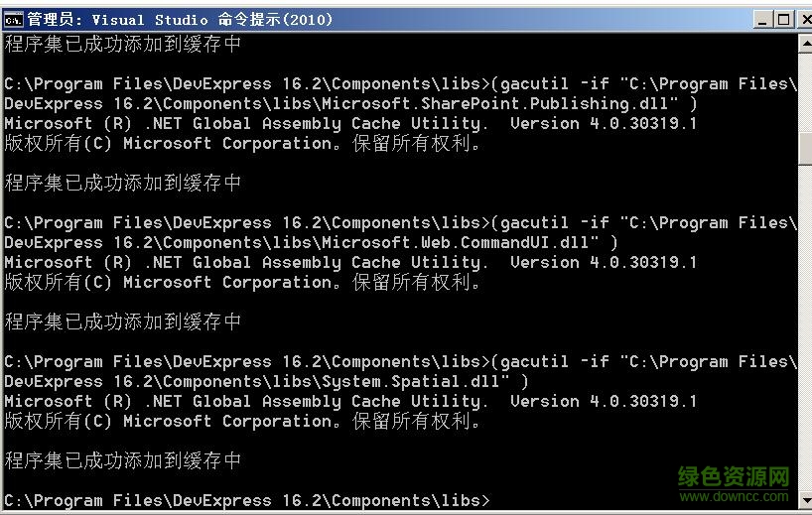Minimize the Visual Studio command prompt window
The width and height of the screenshot is (812, 515).
click(x=762, y=19)
